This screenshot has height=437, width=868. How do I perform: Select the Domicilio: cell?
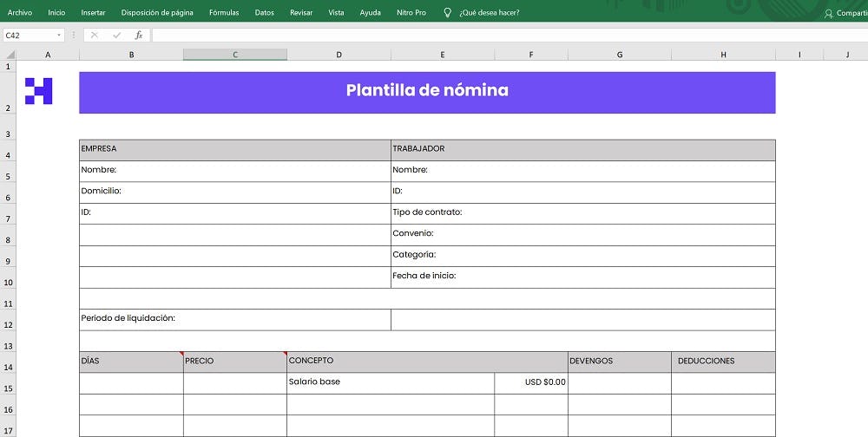point(235,192)
